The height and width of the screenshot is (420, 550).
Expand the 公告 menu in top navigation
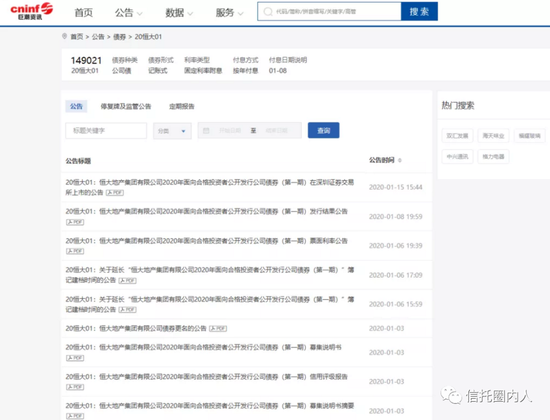pos(128,13)
